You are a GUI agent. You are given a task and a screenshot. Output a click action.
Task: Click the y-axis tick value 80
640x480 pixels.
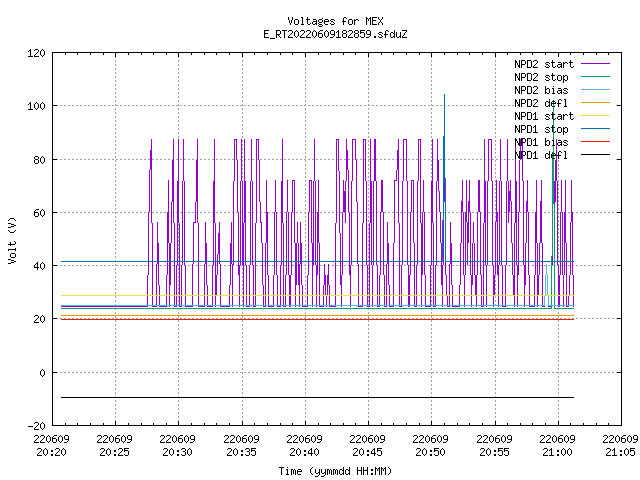click(39, 160)
